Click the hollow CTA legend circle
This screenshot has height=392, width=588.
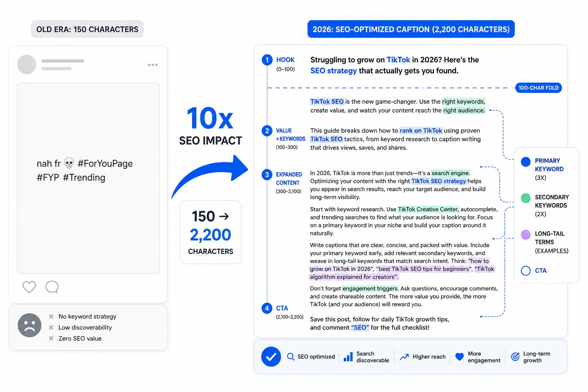(x=526, y=271)
